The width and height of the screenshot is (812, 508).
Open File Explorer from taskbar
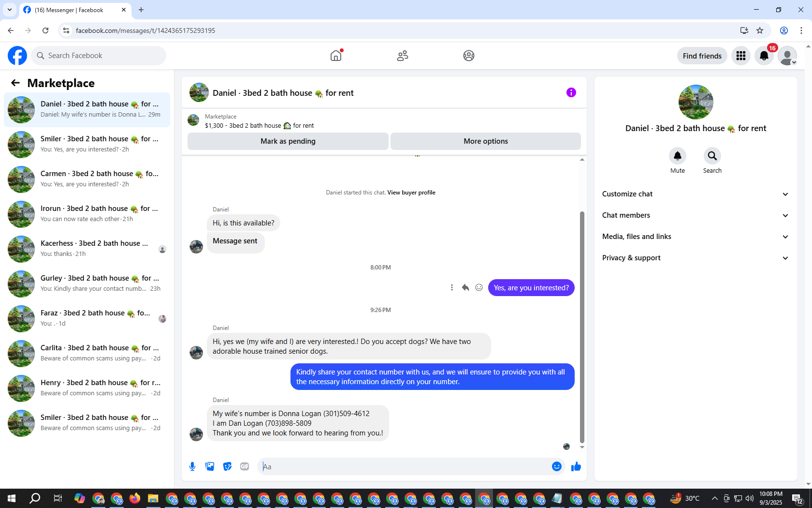coord(153,498)
